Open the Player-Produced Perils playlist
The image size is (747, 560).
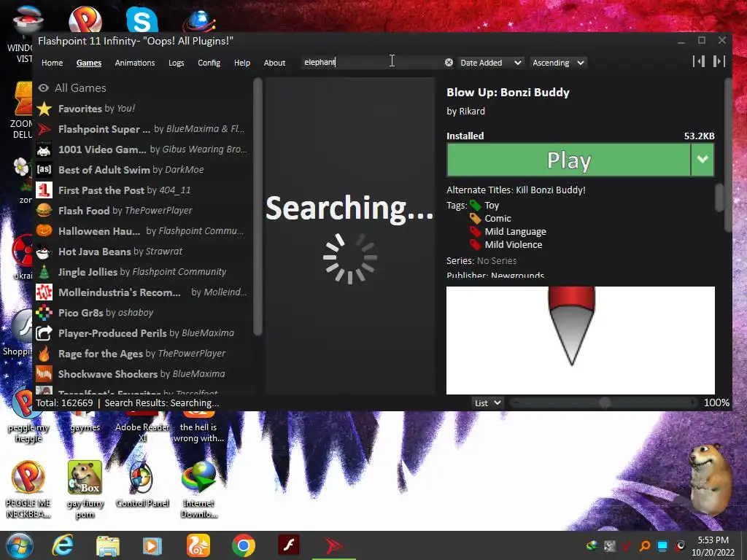pos(142,332)
